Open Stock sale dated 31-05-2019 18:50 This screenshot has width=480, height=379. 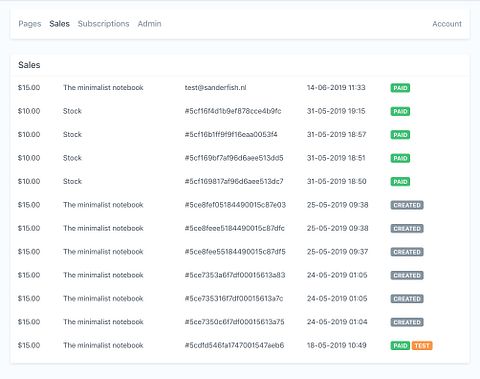(x=240, y=181)
